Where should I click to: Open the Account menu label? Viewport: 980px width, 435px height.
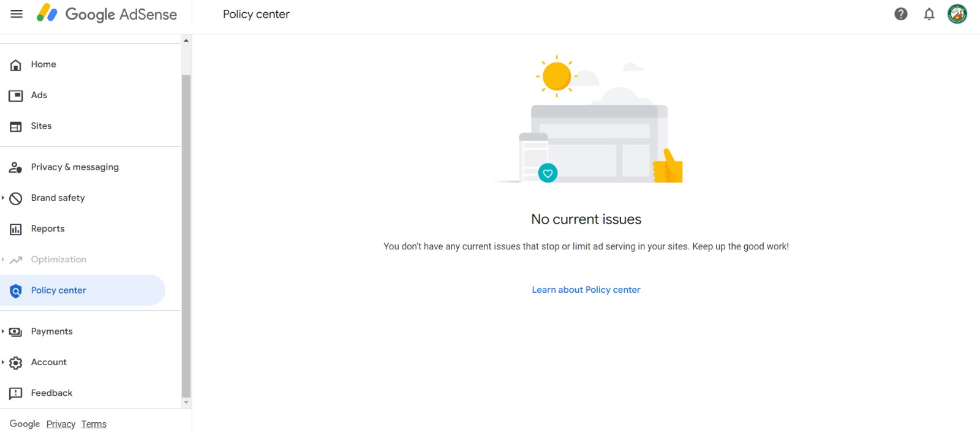[49, 362]
